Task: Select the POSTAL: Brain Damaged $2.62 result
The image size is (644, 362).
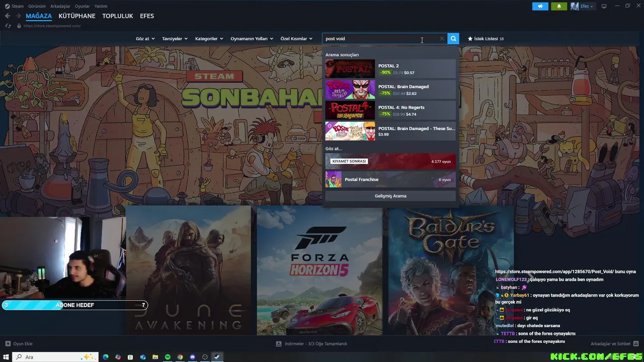Action: pos(390,89)
